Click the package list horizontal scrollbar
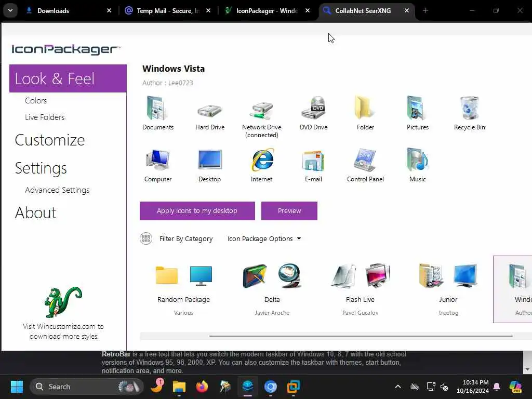532x399 pixels. 361,336
